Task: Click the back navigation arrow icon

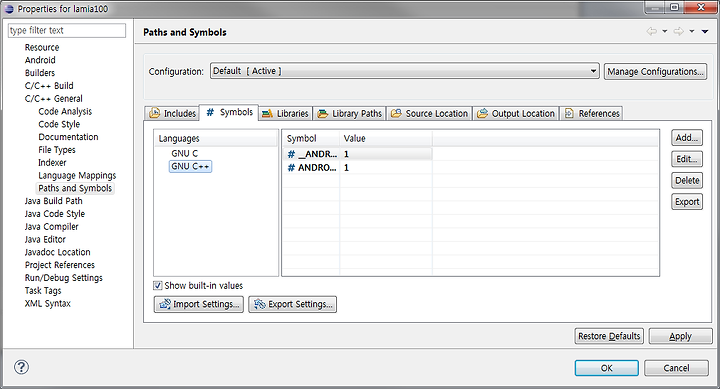Action: click(652, 31)
